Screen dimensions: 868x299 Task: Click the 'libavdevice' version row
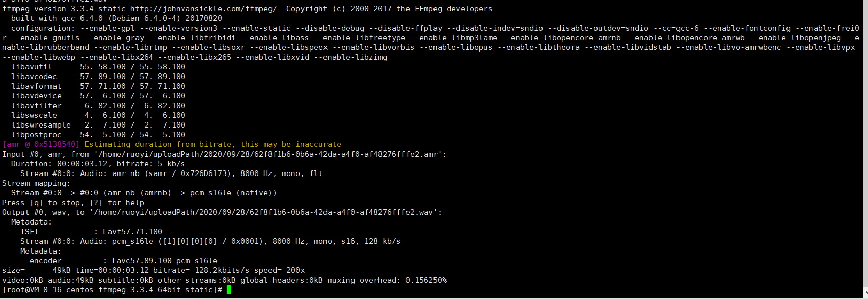click(x=98, y=96)
